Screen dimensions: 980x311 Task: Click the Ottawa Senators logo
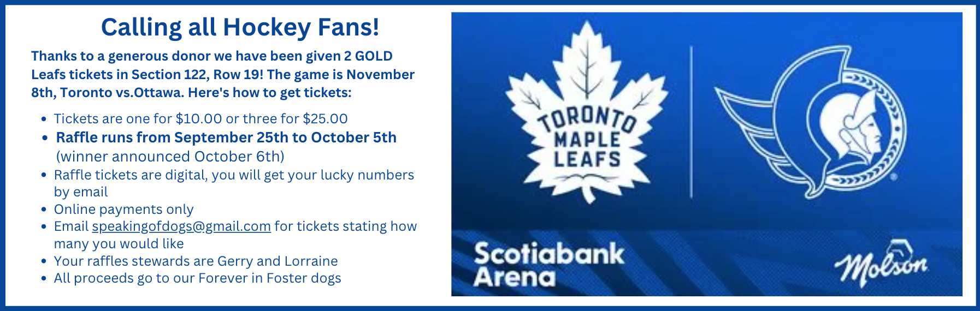point(810,122)
